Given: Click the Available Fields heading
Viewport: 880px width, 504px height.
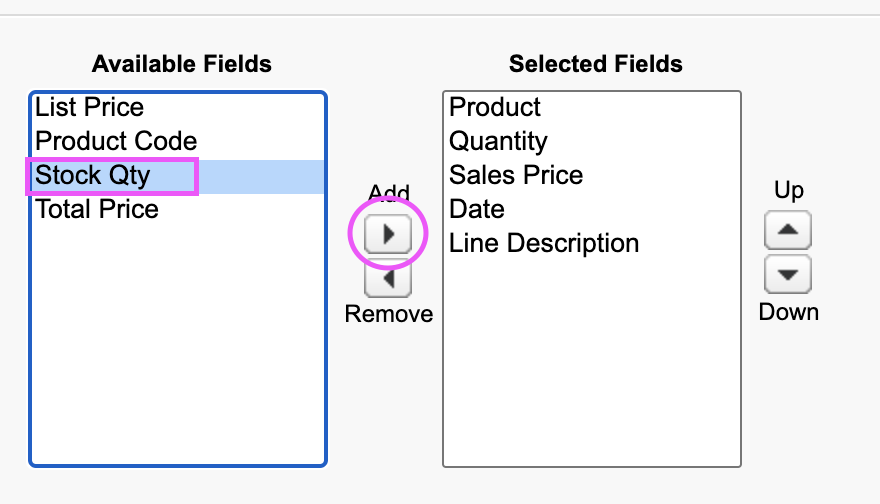Looking at the screenshot, I should point(182,64).
